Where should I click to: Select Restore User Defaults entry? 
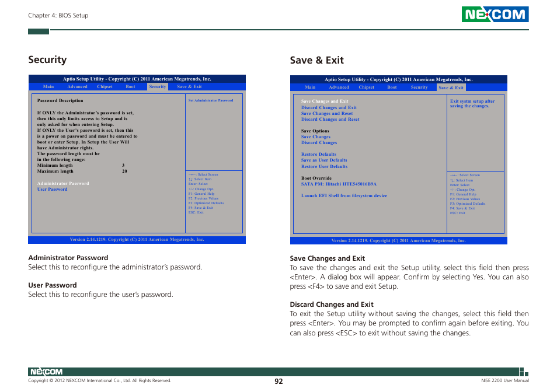point(324,166)
